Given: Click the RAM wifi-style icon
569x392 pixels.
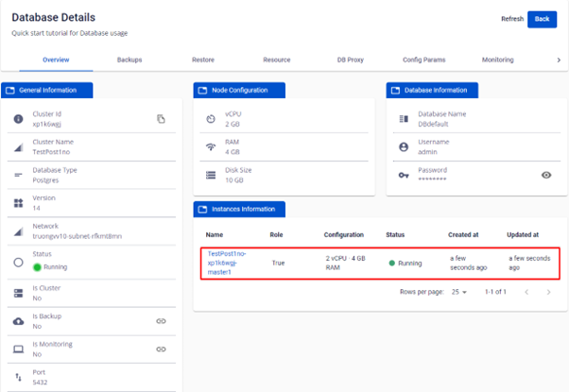Looking at the screenshot, I should coord(211,147).
